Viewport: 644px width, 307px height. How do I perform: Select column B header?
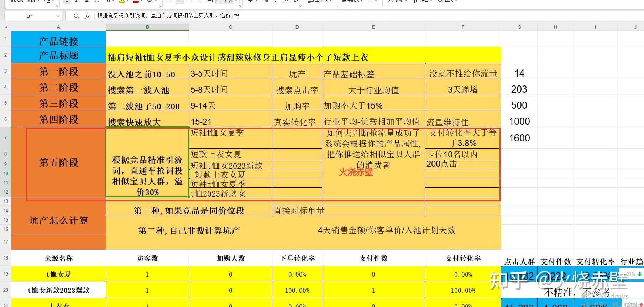(x=147, y=27)
